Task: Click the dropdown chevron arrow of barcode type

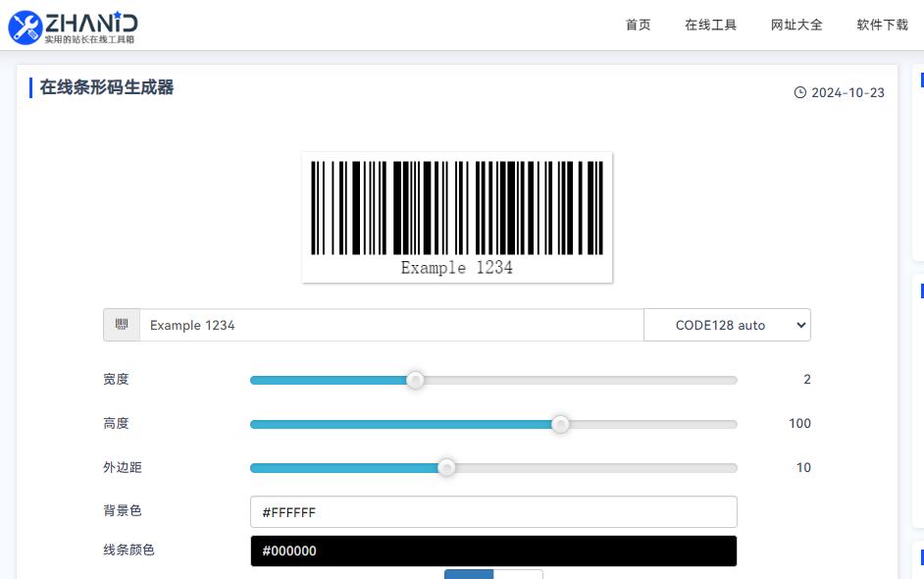Action: tap(800, 325)
